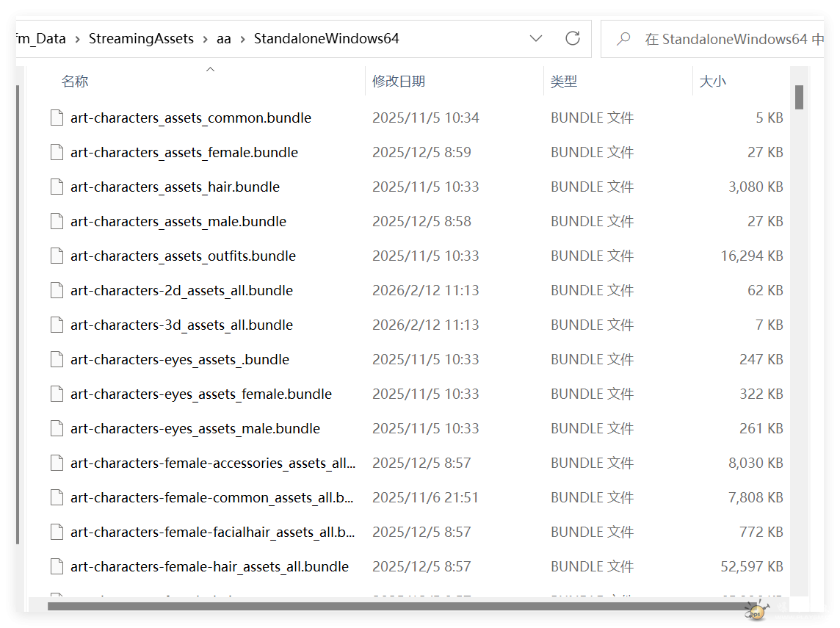840x628 pixels.
Task: Sort files by the 类型 column
Action: pyautogui.click(x=564, y=82)
